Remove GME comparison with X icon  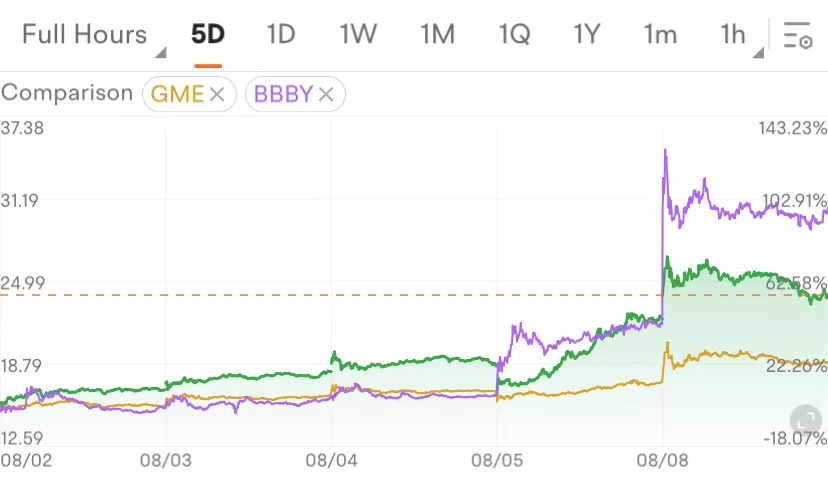tap(217, 95)
